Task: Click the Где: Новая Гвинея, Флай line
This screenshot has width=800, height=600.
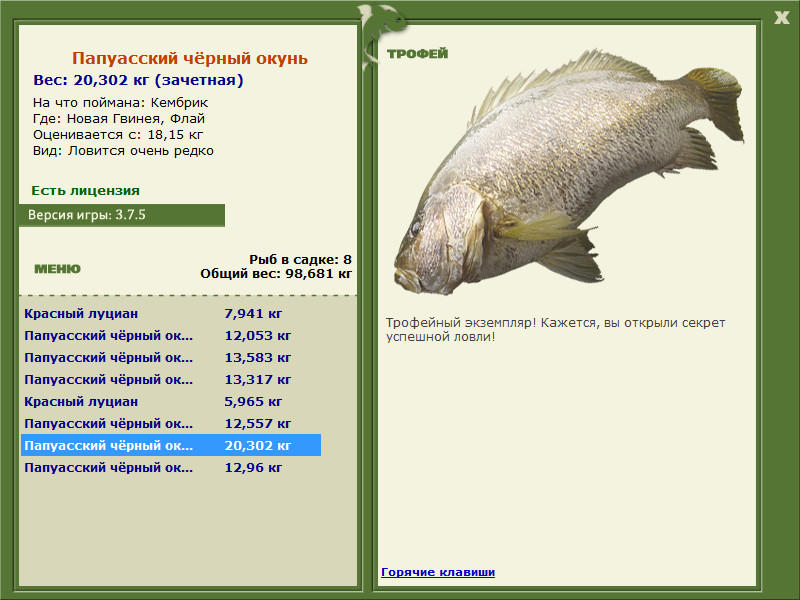Action: 119,118
